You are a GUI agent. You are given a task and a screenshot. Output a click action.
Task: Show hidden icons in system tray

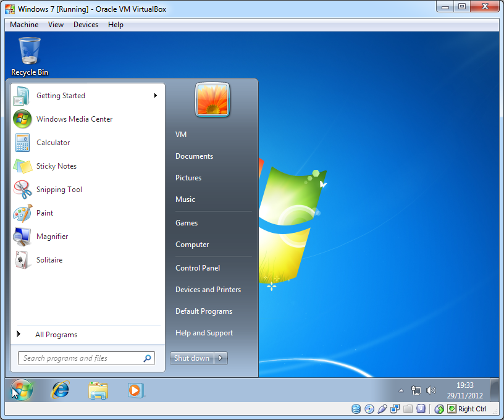coord(400,390)
